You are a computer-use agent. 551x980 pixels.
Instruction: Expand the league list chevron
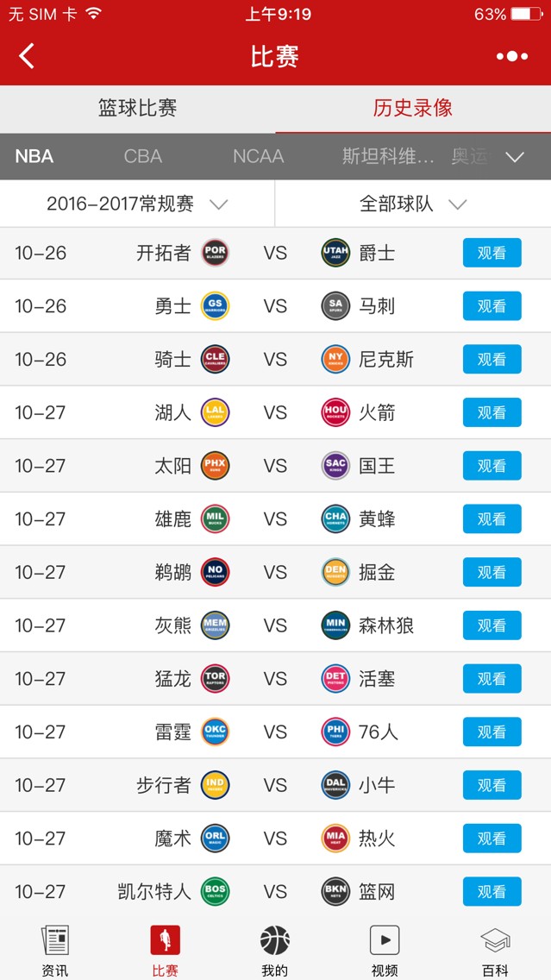(515, 157)
